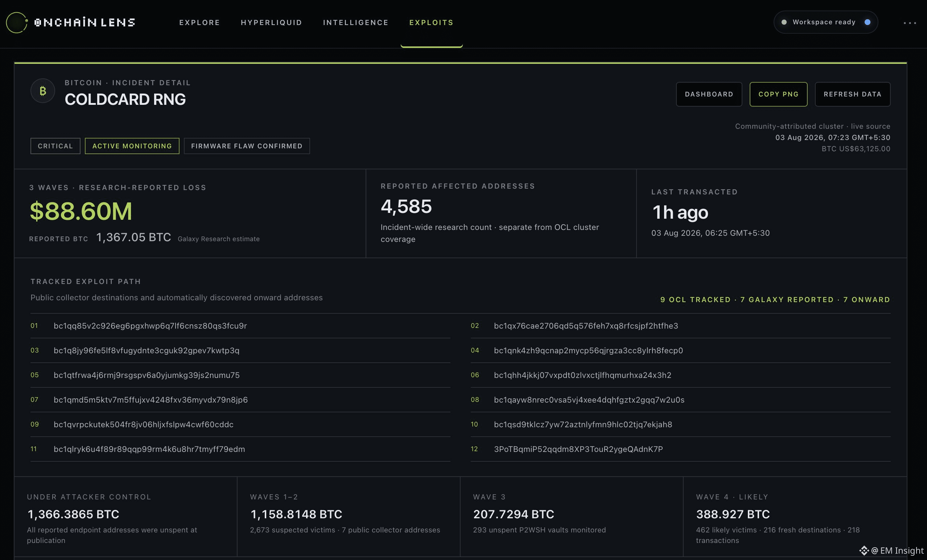Click the Workspace ready status pill
This screenshot has width=927, height=560.
[825, 22]
